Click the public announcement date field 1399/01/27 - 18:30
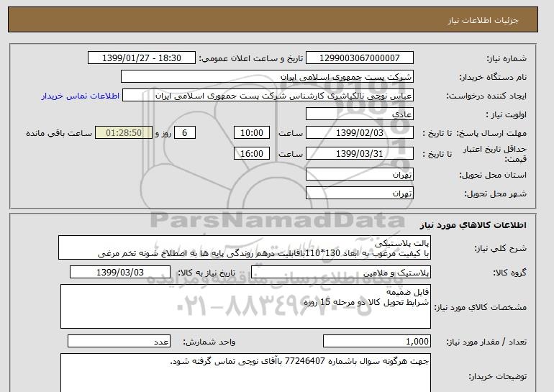Viewport: 554px width, 392px height. pyautogui.click(x=141, y=58)
